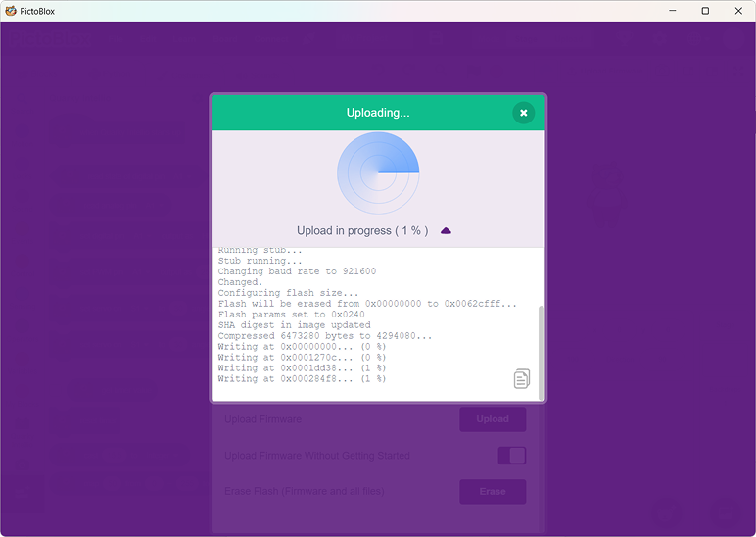Click the Upload button beside Upload Firmware
The image size is (756, 537).
click(x=493, y=419)
